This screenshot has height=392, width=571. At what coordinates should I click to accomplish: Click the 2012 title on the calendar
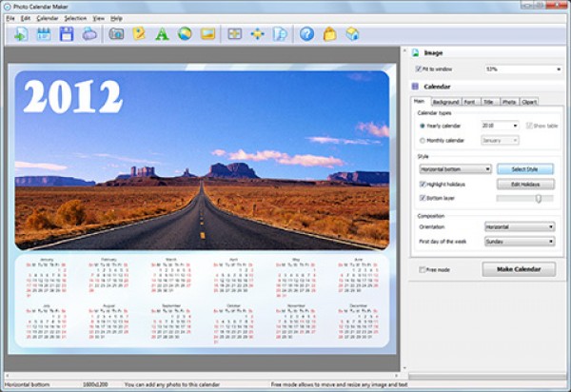[72, 96]
